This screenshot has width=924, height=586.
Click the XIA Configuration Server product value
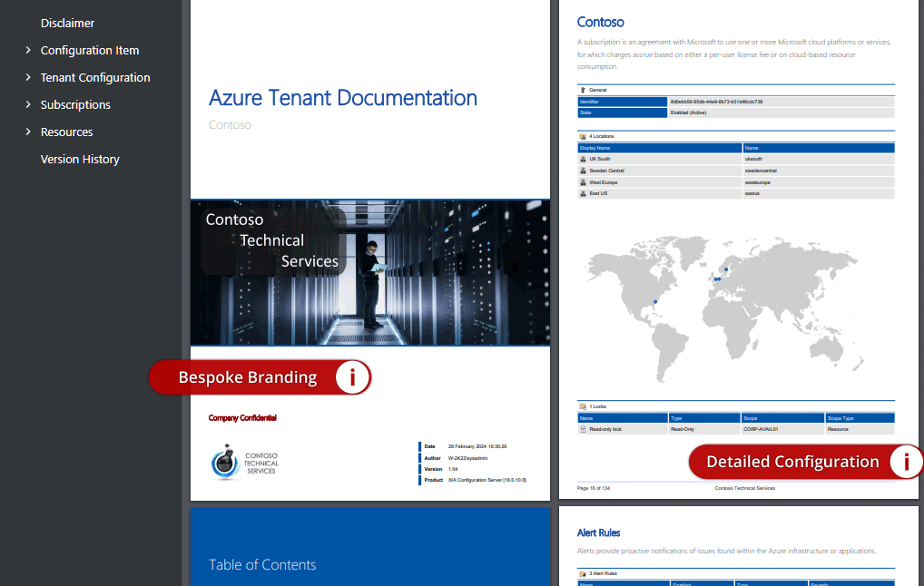(487, 480)
